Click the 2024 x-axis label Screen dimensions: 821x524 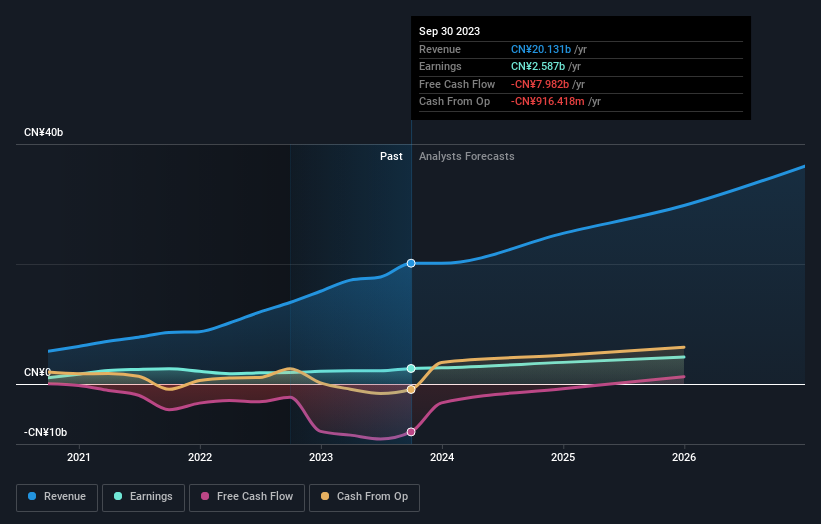point(442,458)
